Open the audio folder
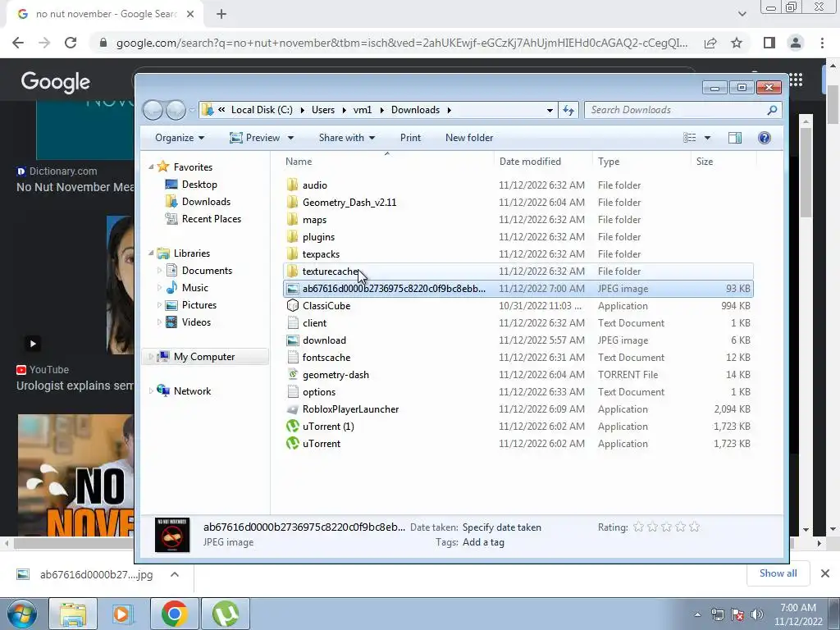 [x=314, y=185]
